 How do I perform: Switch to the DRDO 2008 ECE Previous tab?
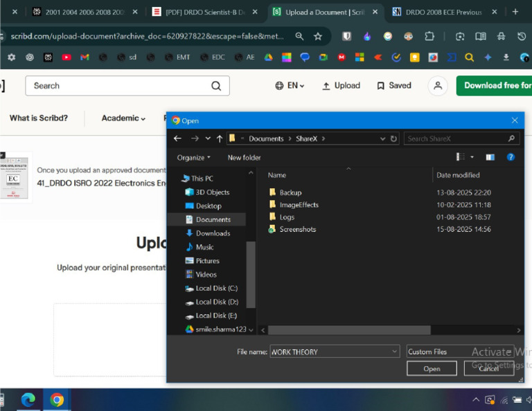tap(444, 12)
